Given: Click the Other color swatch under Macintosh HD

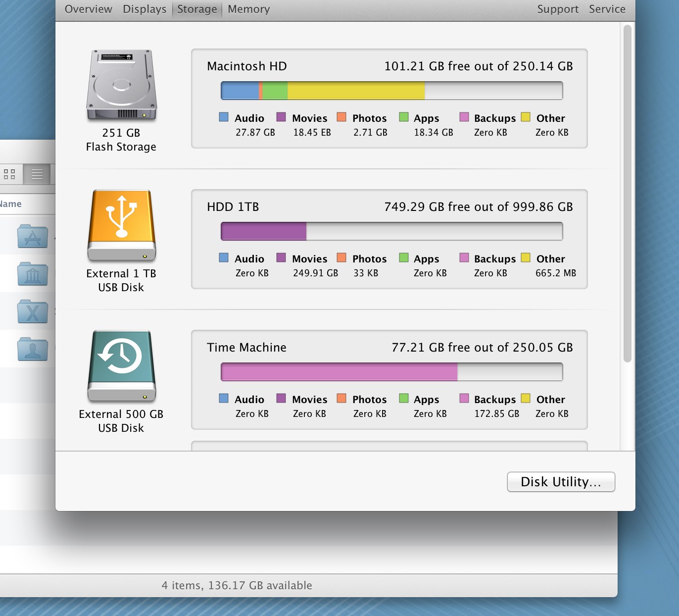Looking at the screenshot, I should coord(526,117).
